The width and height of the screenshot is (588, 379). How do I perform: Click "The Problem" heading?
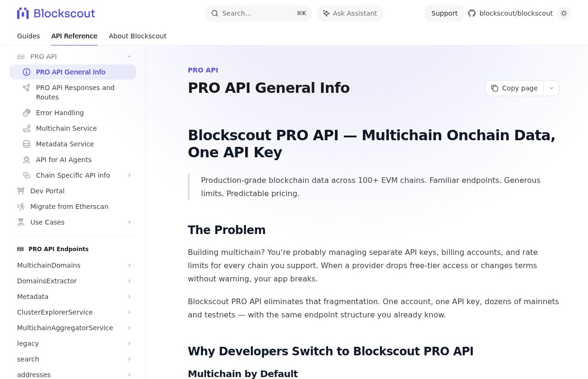pyautogui.click(x=227, y=230)
